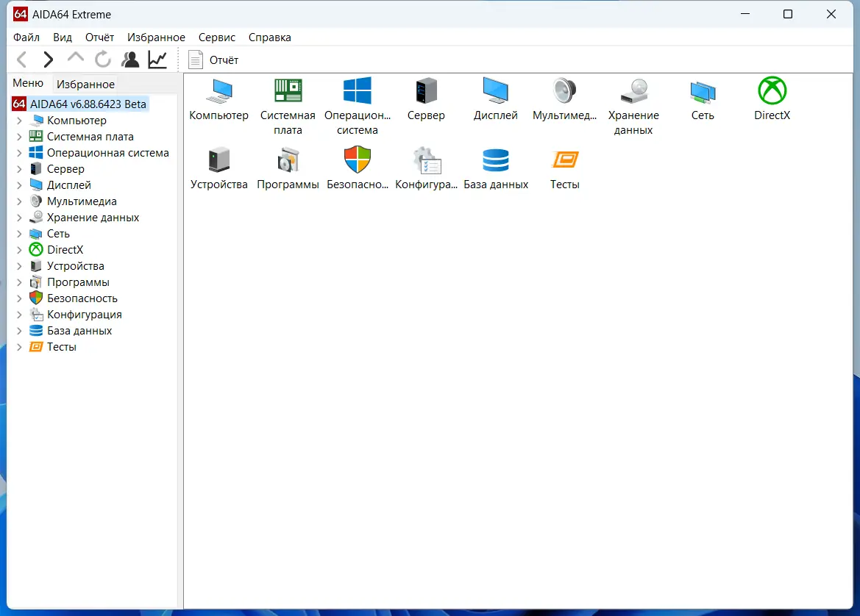The image size is (860, 616).
Task: Expand the DirectX tree node
Action: pos(19,250)
